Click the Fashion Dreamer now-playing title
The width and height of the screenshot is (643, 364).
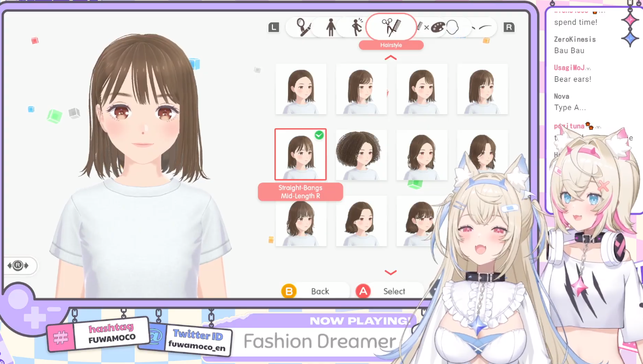tap(320, 342)
